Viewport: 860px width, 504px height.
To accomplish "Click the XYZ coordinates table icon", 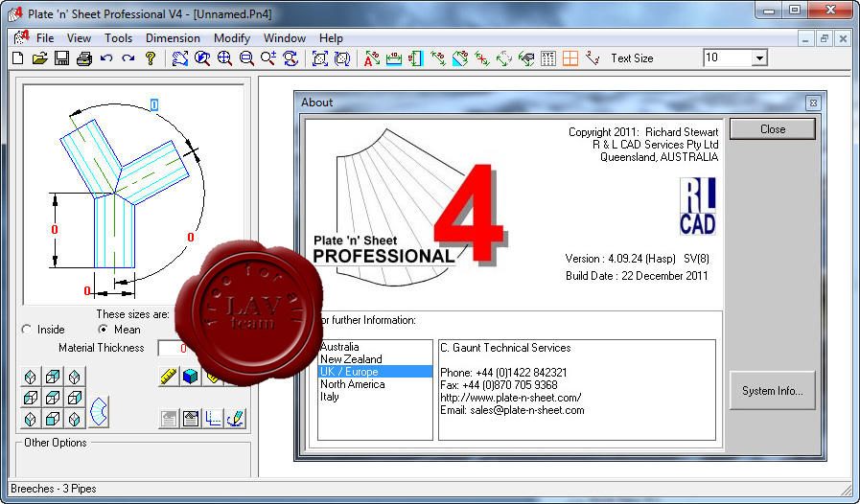I will 547,58.
